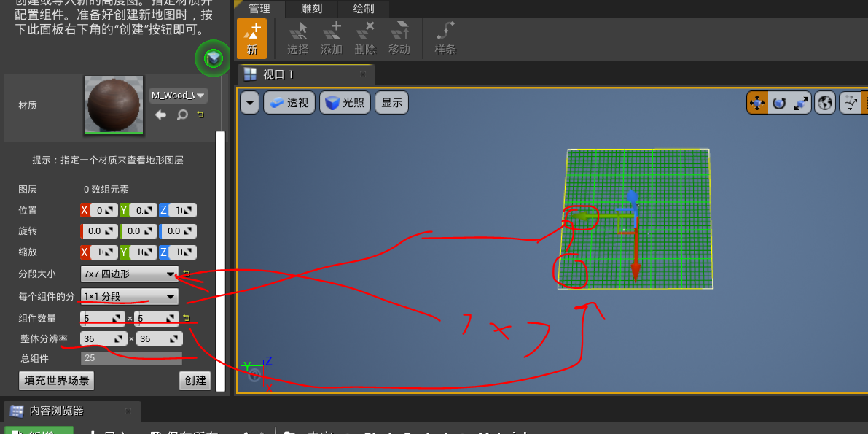Toggle surface snapping options icon

(x=850, y=103)
